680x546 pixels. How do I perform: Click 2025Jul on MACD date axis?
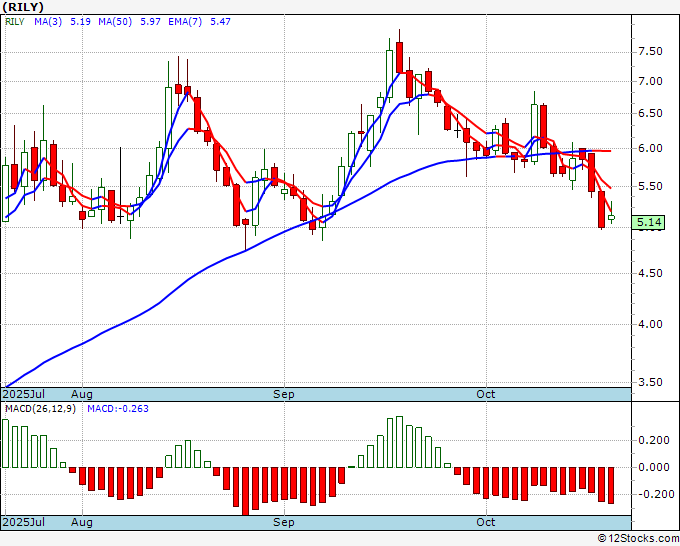tap(24, 522)
